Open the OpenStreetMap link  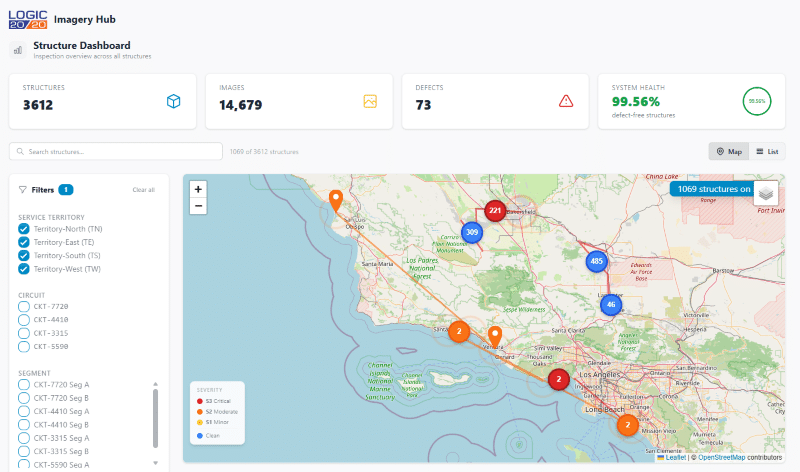click(721, 458)
